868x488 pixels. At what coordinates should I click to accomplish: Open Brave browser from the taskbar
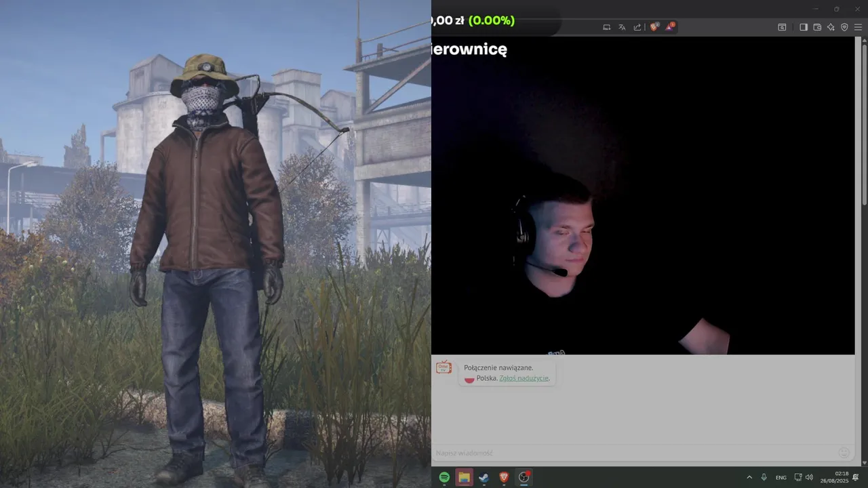pos(504,477)
